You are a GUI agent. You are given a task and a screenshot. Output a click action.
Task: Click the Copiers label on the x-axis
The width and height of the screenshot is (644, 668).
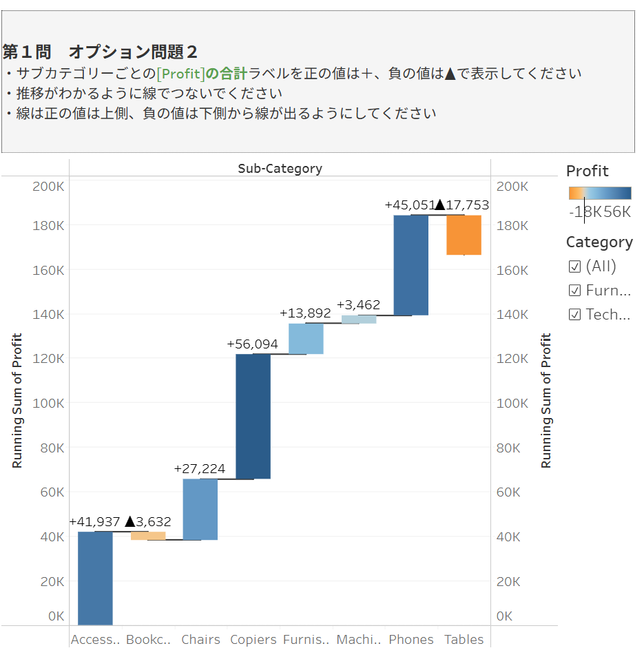coord(253,640)
